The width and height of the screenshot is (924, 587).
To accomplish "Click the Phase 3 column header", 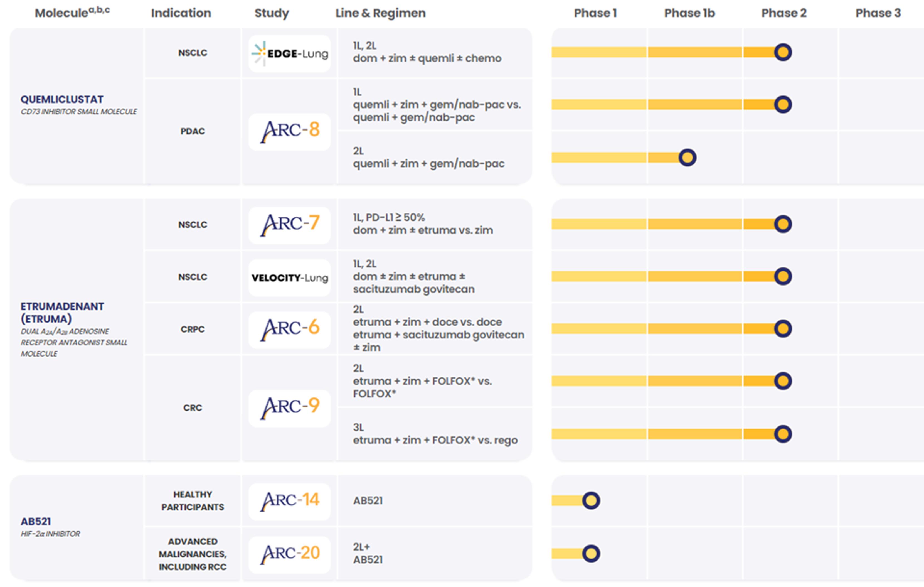I will pyautogui.click(x=878, y=13).
